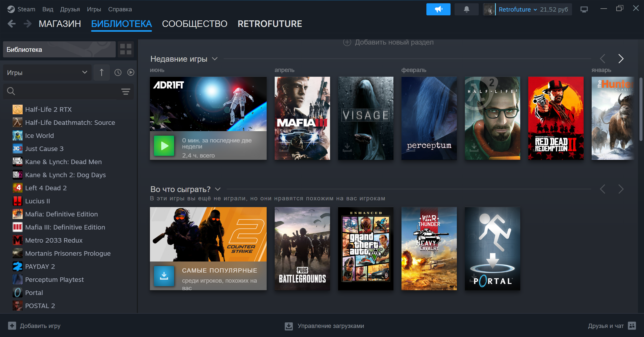Go to the СООБЩЕСТВО tab

(195, 24)
